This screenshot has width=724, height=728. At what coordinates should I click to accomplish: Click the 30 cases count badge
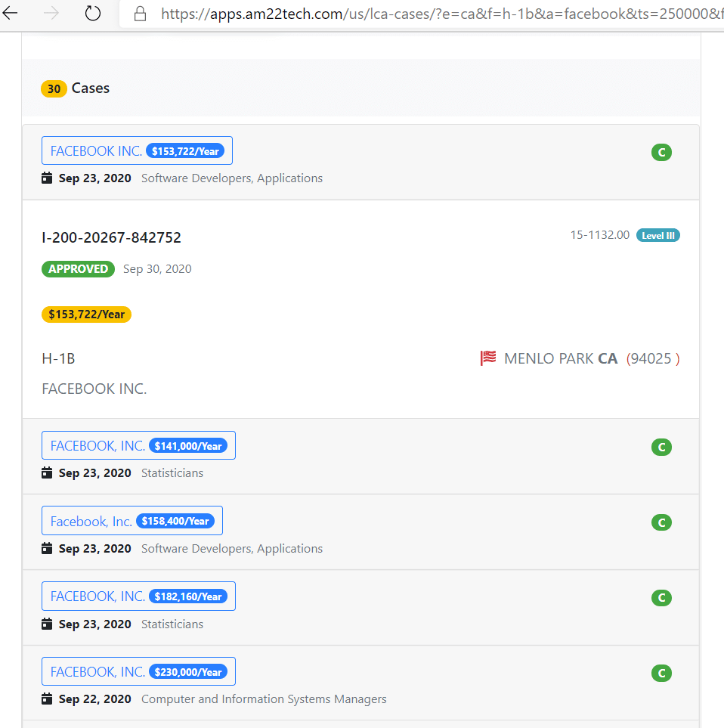pos(54,88)
